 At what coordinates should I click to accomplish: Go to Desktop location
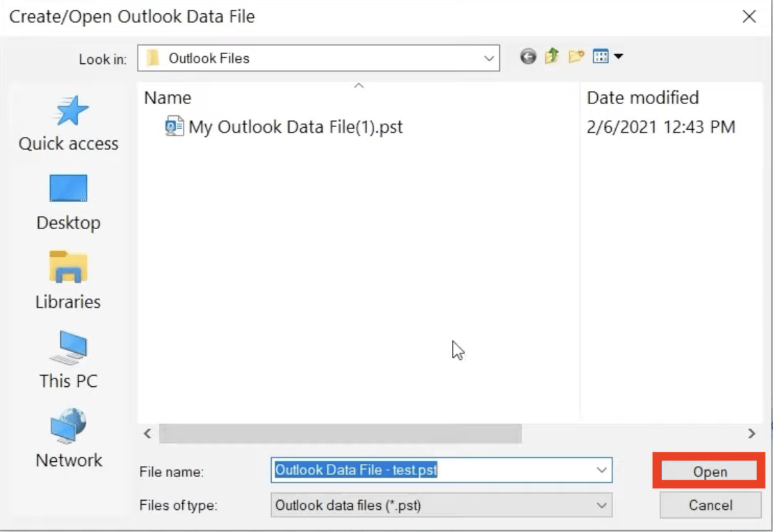(69, 202)
